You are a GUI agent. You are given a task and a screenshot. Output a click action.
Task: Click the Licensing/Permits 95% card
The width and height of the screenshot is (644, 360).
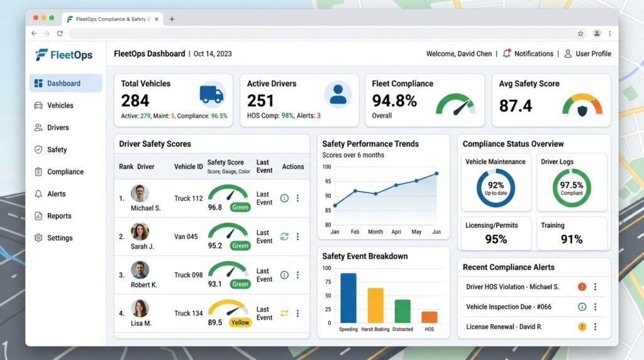click(496, 233)
